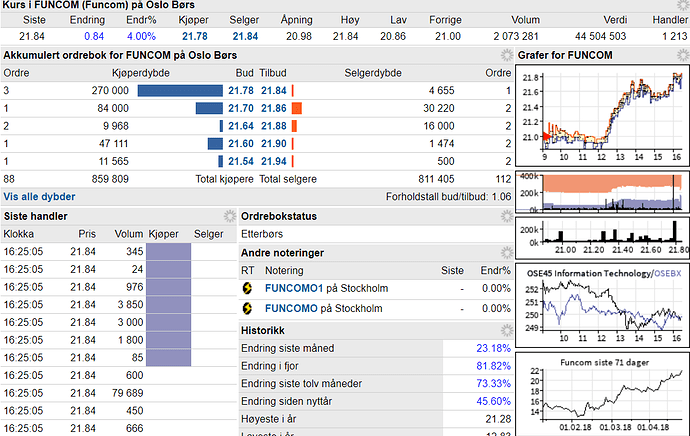690x436 pixels.
Task: Click bid price 21.78 in order book
Action: tap(241, 91)
